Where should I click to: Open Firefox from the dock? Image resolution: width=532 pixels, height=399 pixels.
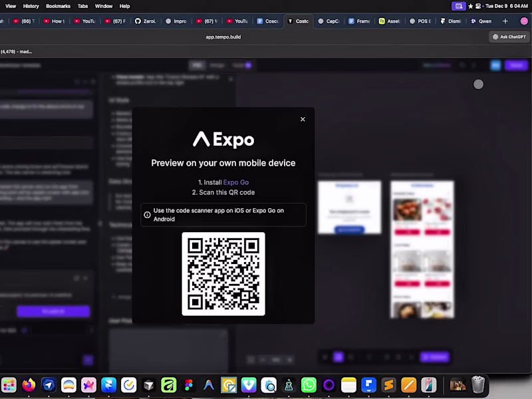coord(29,385)
